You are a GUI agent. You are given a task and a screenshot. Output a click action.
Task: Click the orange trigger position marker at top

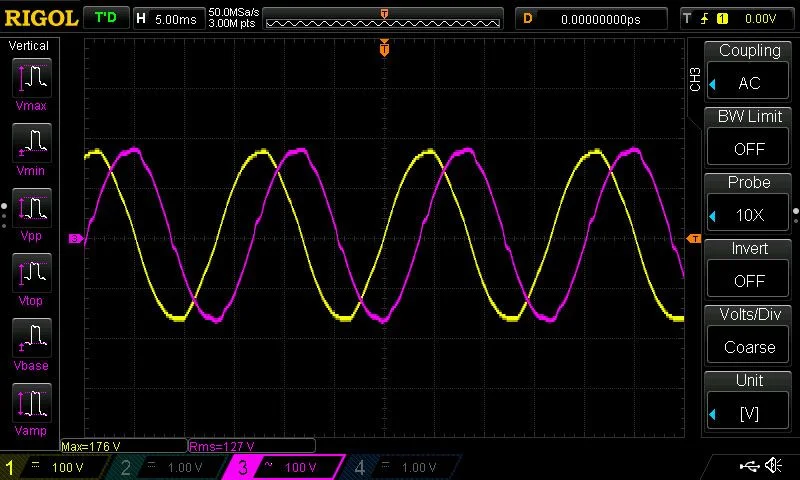coord(384,48)
